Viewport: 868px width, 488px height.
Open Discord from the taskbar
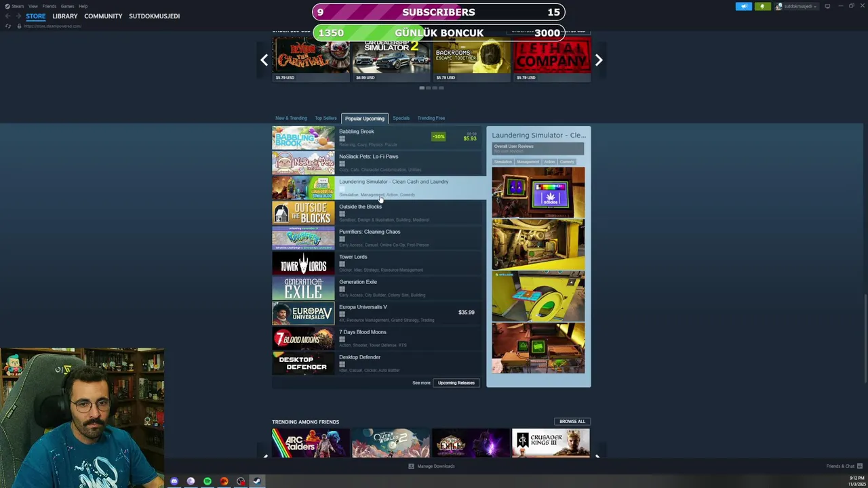(x=174, y=481)
